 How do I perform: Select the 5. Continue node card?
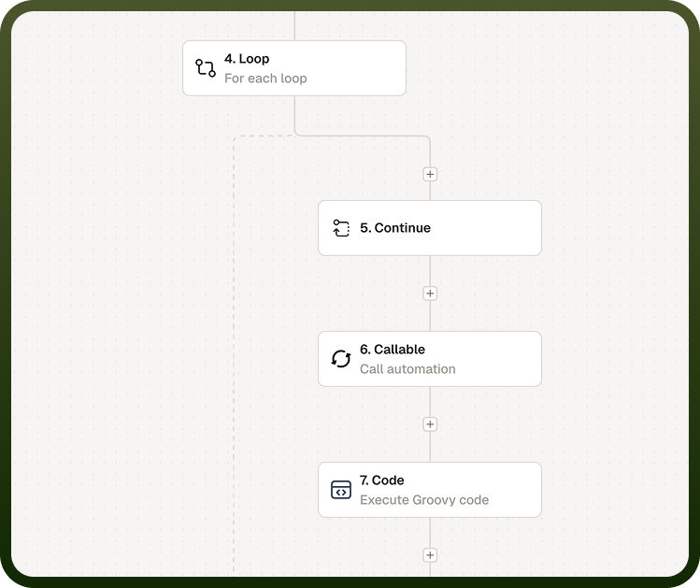(x=430, y=228)
